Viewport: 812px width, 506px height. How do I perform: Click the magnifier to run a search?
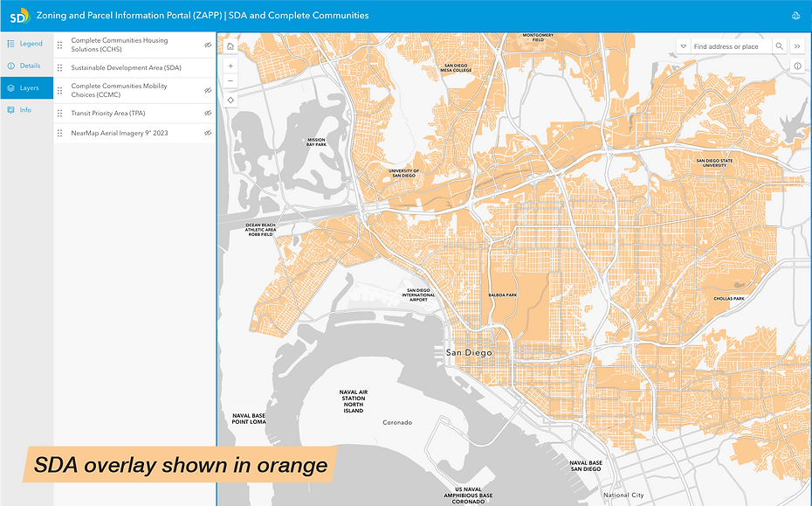(x=780, y=45)
